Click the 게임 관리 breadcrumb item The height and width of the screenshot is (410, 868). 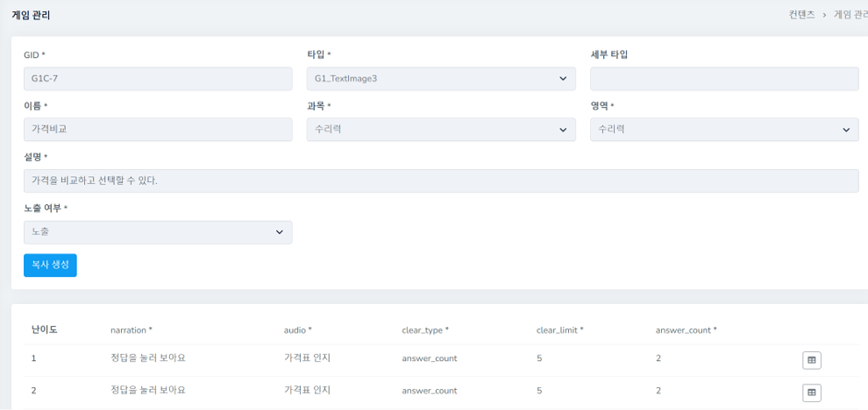click(x=849, y=15)
